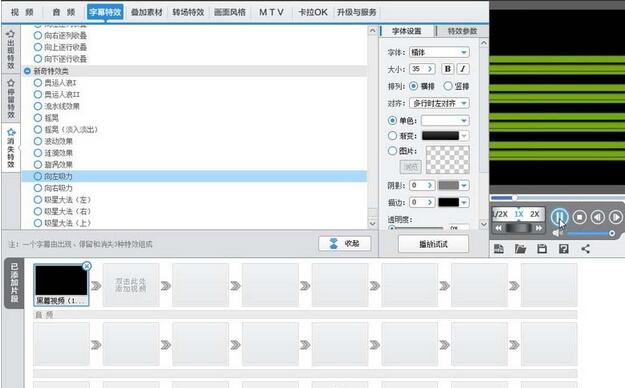Image resolution: width=625 pixels, height=388 pixels.
Task: Select the 1/2X playback speed
Action: pyautogui.click(x=500, y=214)
